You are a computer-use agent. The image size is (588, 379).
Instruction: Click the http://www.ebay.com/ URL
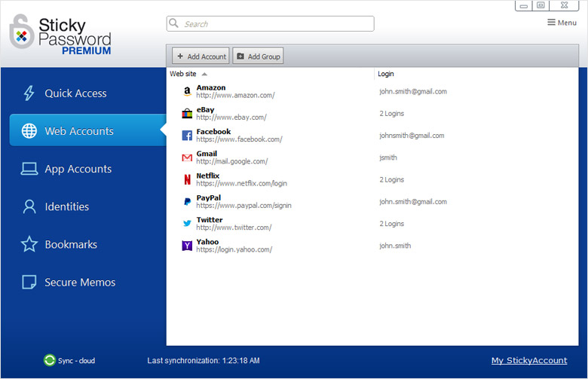(x=231, y=118)
